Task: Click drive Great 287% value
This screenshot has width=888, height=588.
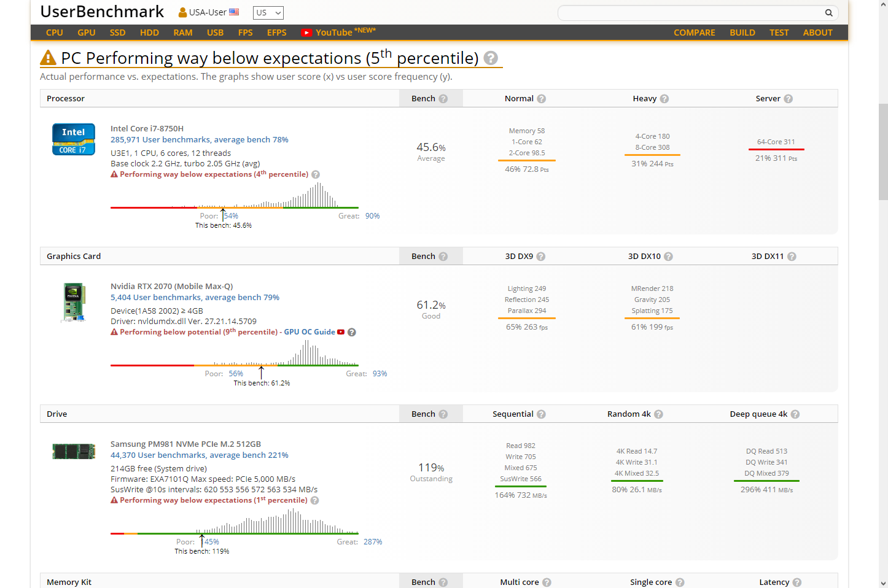Action: tap(373, 542)
